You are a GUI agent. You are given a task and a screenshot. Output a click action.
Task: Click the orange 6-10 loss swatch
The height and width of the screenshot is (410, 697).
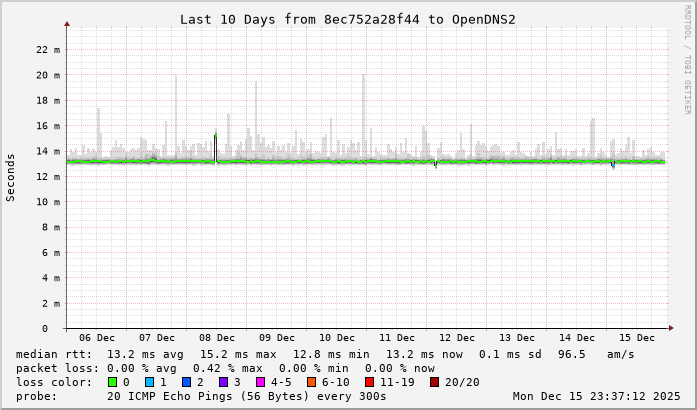pyautogui.click(x=311, y=382)
